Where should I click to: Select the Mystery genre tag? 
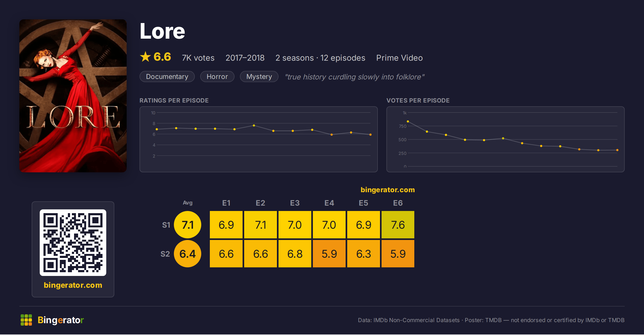tap(259, 77)
